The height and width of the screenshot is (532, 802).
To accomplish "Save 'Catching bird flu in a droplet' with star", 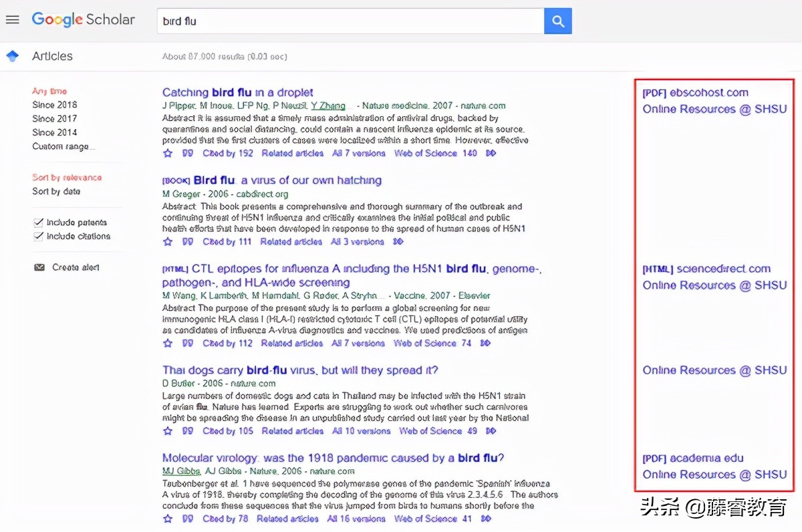I will (168, 153).
